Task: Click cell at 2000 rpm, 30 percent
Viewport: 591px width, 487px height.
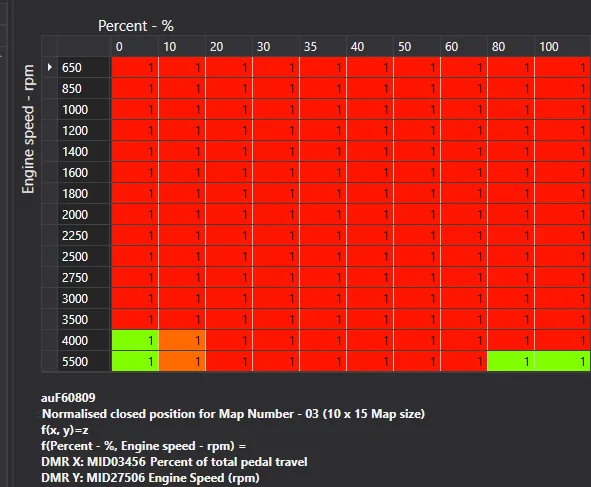Action: click(x=276, y=214)
